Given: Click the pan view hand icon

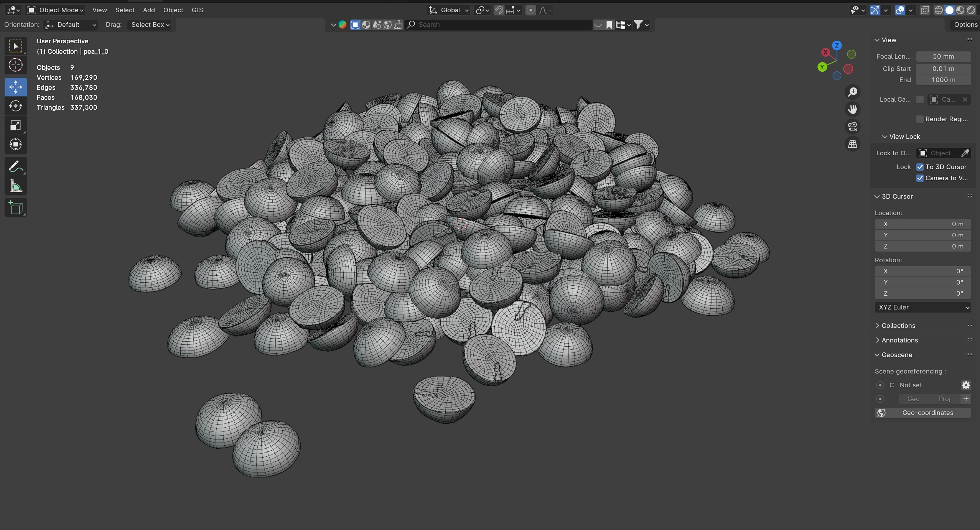Looking at the screenshot, I should tap(852, 109).
